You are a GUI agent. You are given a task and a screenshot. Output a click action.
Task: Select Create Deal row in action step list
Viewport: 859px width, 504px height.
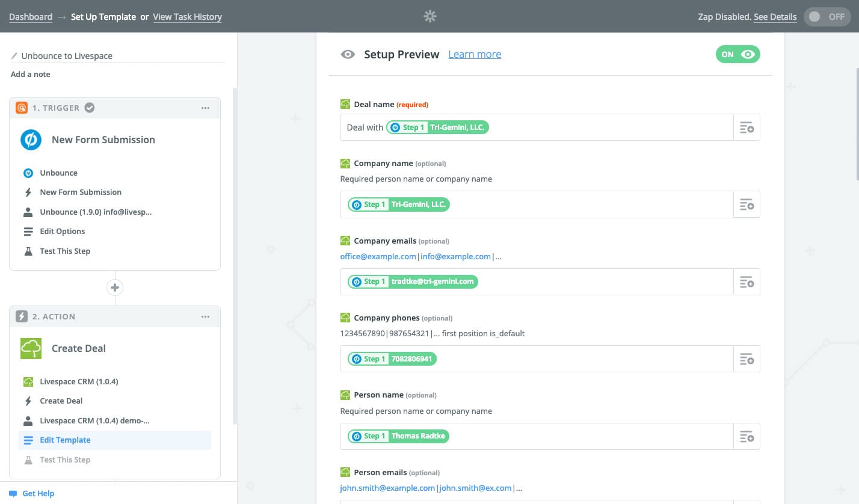coord(115,401)
